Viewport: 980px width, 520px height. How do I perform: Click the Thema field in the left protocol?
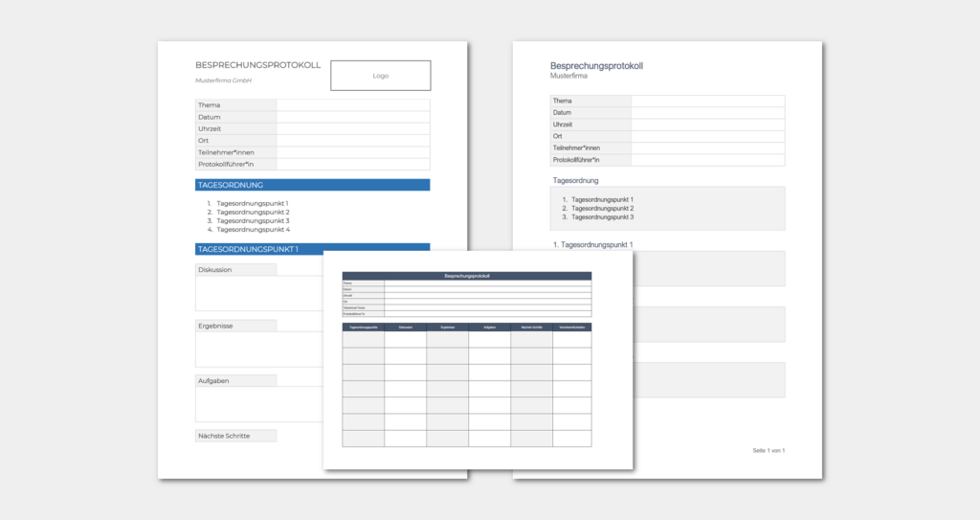(352, 105)
